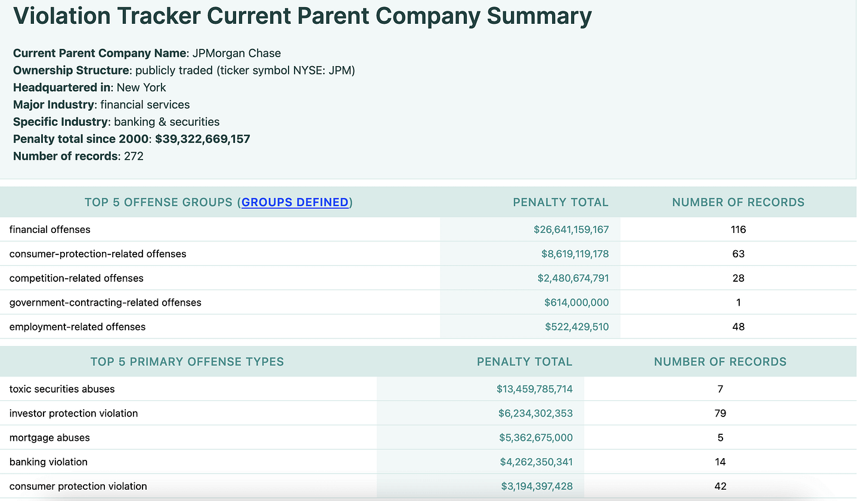Select government-contracting-related offenses label
This screenshot has height=501, width=868.
106,303
